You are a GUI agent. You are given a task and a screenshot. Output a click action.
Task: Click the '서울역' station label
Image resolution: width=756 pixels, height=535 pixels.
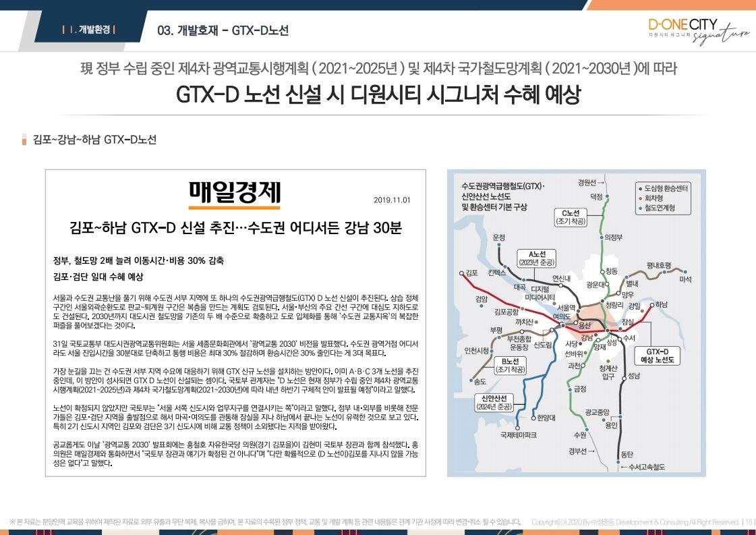coord(566,307)
